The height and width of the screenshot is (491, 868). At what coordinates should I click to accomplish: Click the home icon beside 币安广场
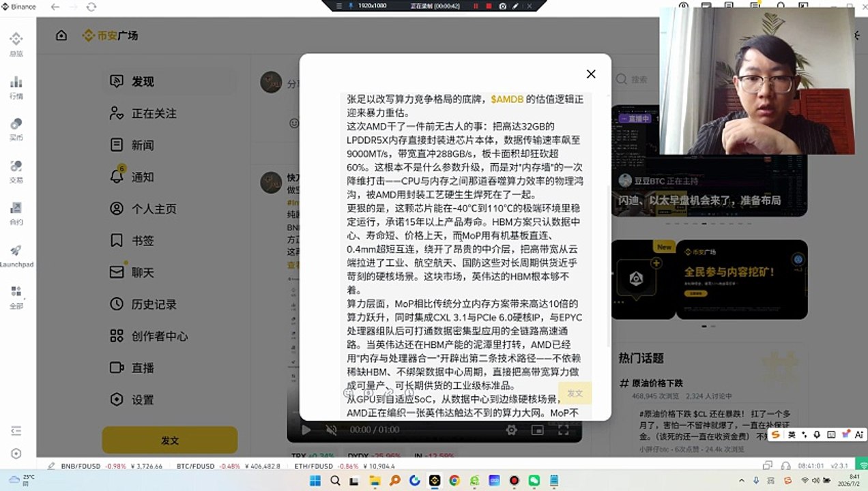click(x=61, y=35)
